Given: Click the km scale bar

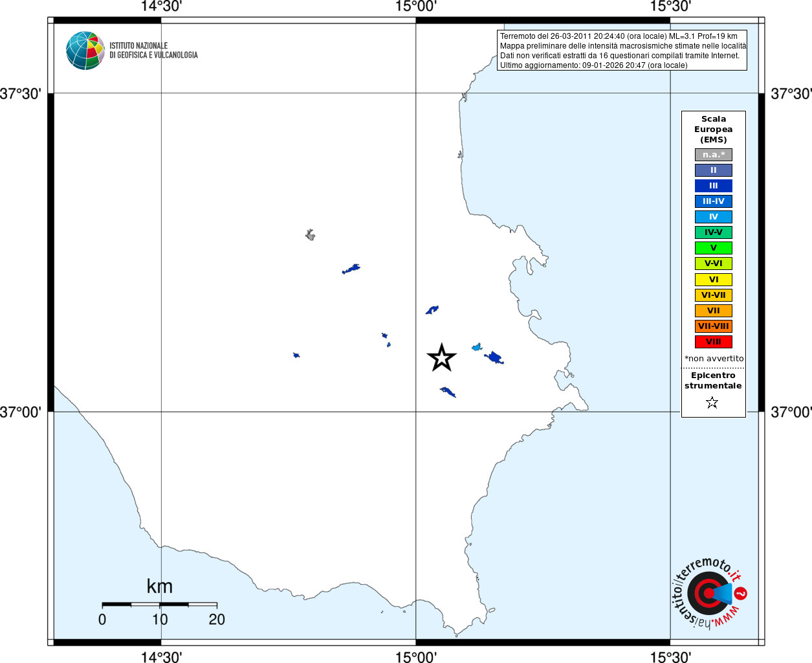Looking at the screenshot, I should tap(159, 604).
